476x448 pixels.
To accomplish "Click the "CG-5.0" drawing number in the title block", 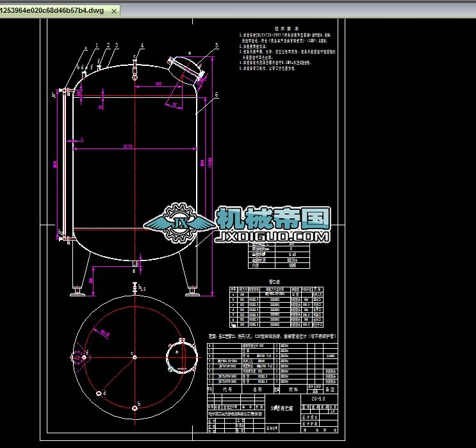I will click(318, 399).
